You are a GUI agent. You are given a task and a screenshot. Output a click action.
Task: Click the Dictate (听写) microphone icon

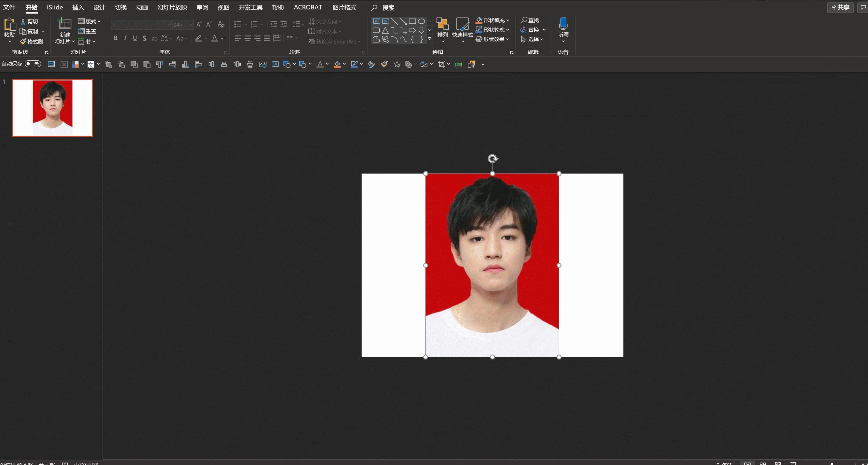563,24
